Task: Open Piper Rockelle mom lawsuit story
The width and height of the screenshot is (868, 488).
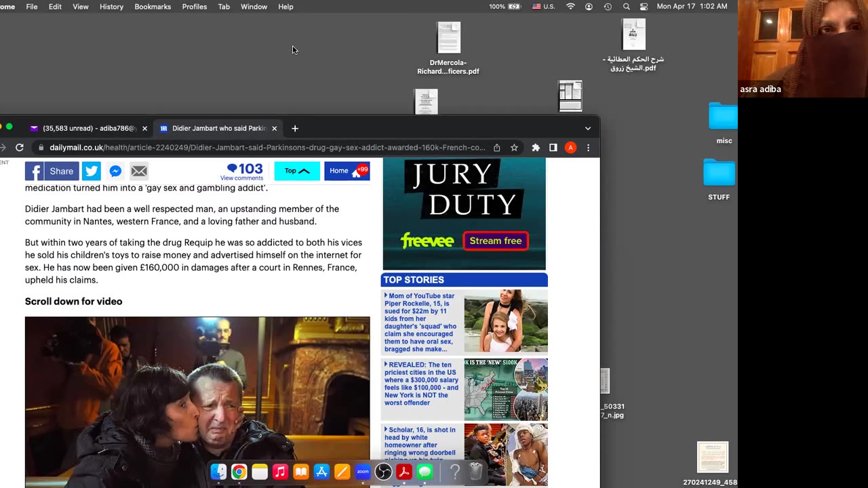Action: pos(420,323)
